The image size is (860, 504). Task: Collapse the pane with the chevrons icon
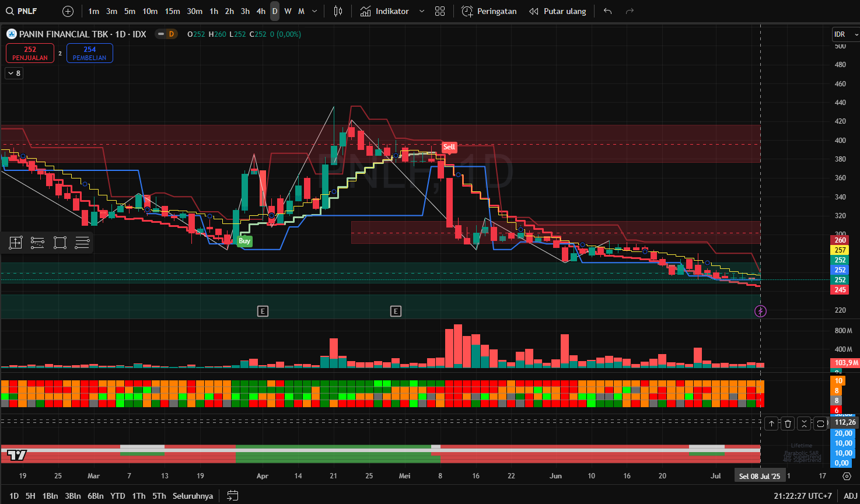(x=804, y=423)
